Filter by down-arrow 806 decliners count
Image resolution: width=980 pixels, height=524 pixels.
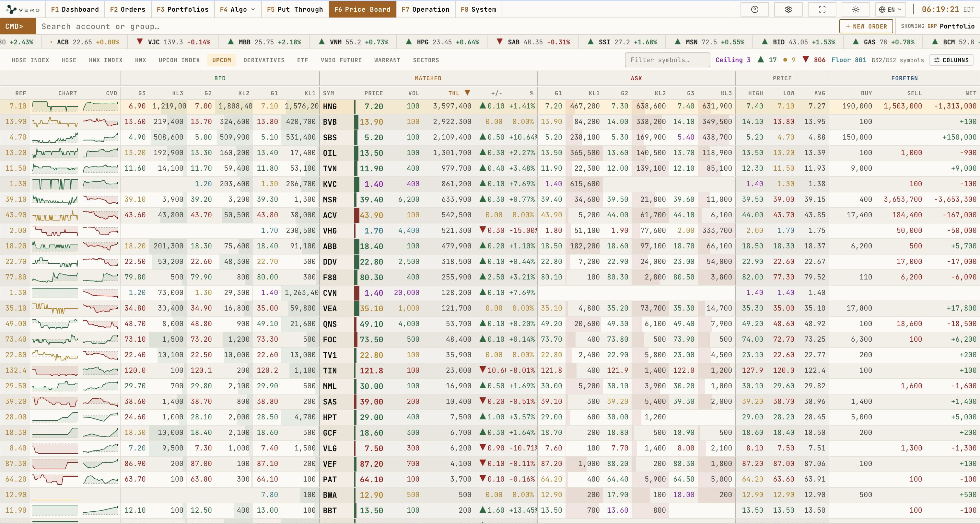[x=814, y=60]
